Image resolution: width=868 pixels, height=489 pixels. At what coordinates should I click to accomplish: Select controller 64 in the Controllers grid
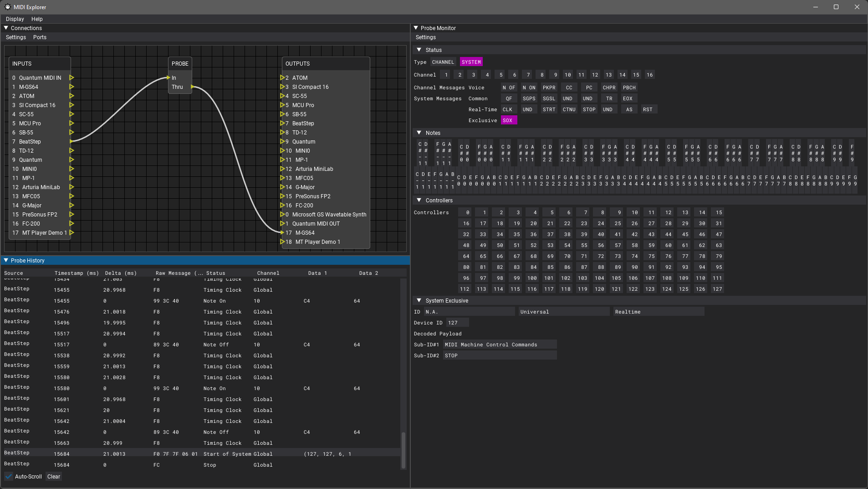click(x=465, y=256)
